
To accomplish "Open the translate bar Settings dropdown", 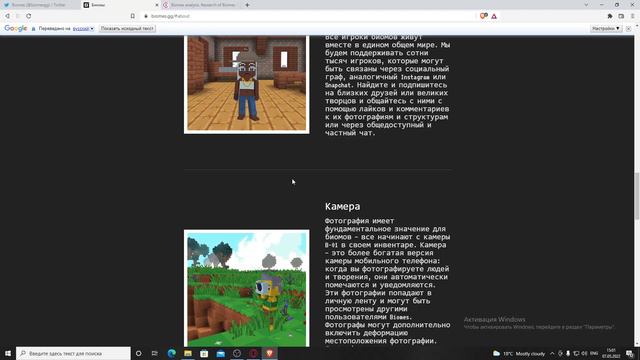I will pos(606,29).
